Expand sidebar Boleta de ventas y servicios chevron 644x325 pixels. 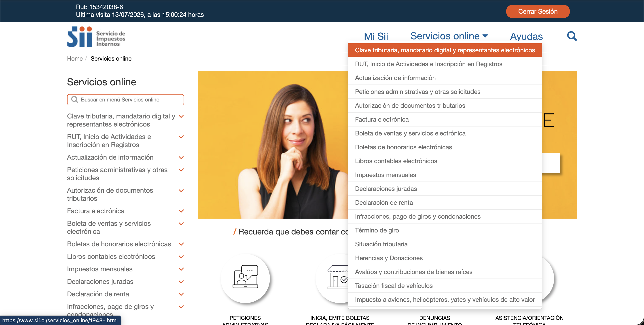click(181, 224)
